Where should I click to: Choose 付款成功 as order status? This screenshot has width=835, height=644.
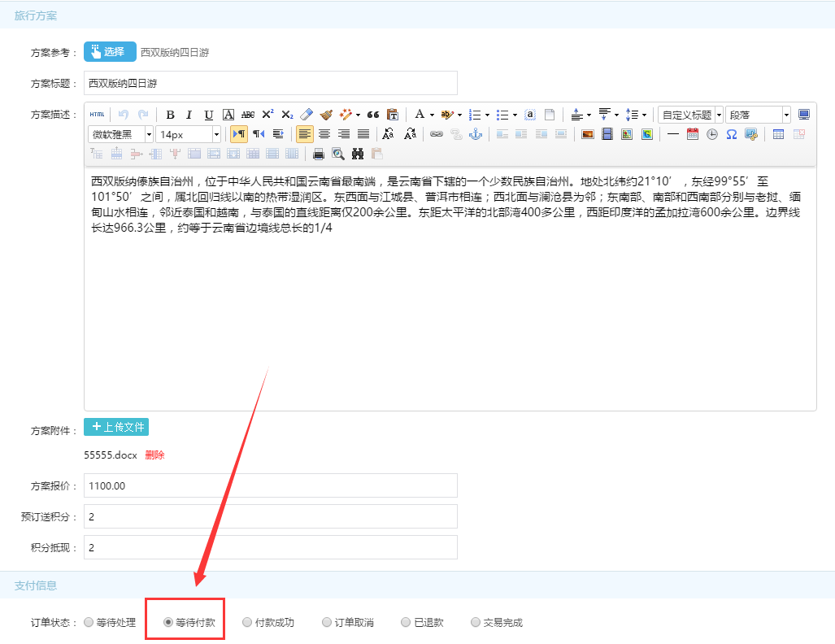247,623
